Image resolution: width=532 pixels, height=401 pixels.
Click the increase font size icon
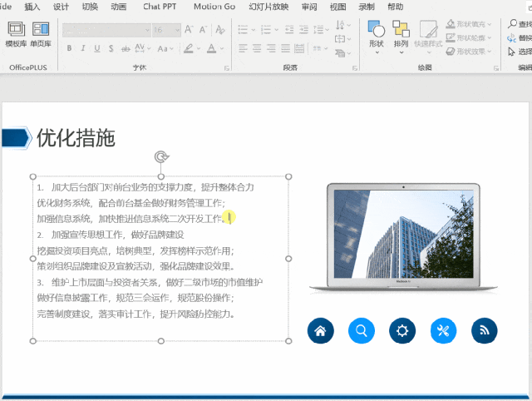pos(189,30)
